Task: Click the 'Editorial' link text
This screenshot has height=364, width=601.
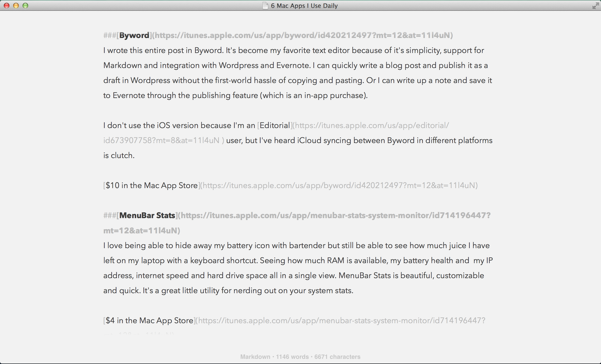Action: point(275,125)
